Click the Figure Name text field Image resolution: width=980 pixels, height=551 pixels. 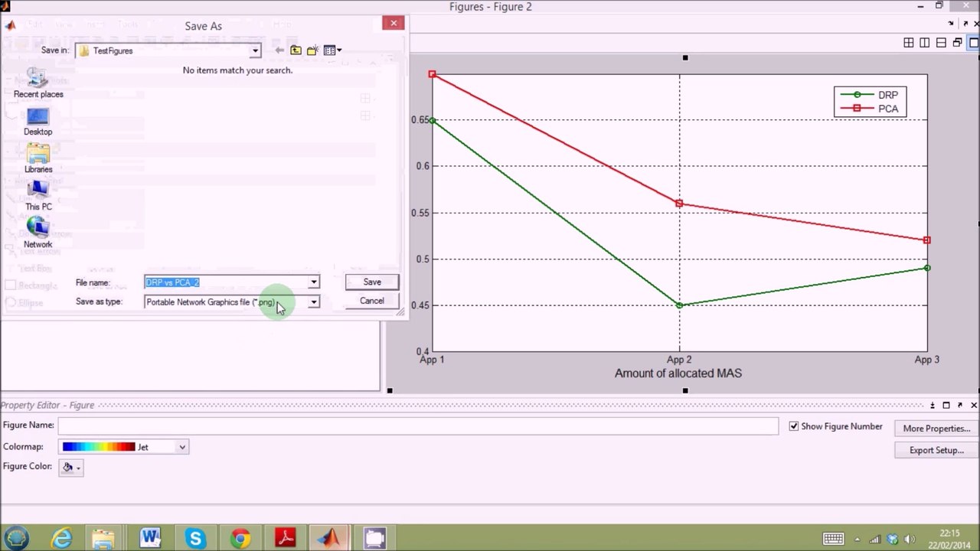[418, 425]
